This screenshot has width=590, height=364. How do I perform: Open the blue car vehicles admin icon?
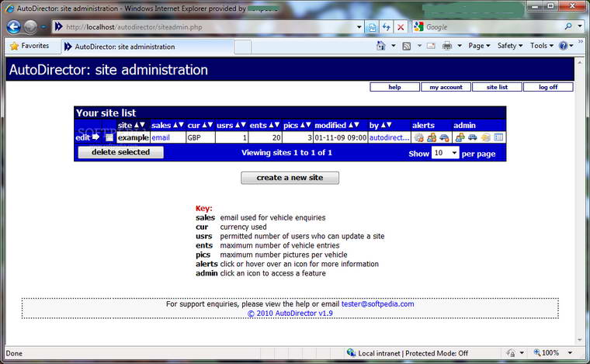(x=473, y=137)
